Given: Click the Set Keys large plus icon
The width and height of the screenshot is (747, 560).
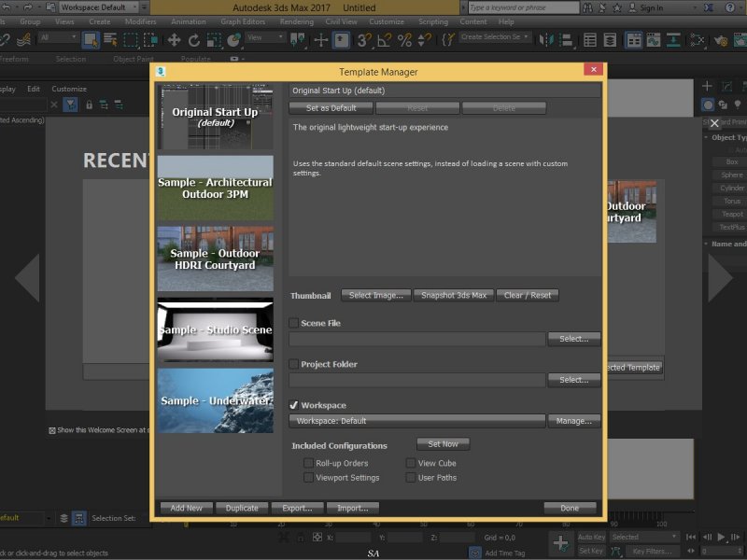Looking at the screenshot, I should click(560, 543).
